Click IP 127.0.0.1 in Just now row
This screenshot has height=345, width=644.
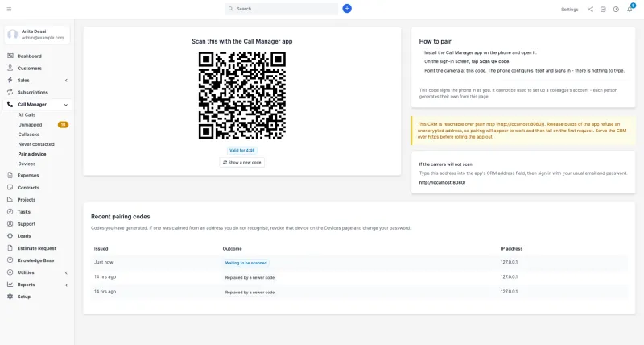click(x=509, y=262)
